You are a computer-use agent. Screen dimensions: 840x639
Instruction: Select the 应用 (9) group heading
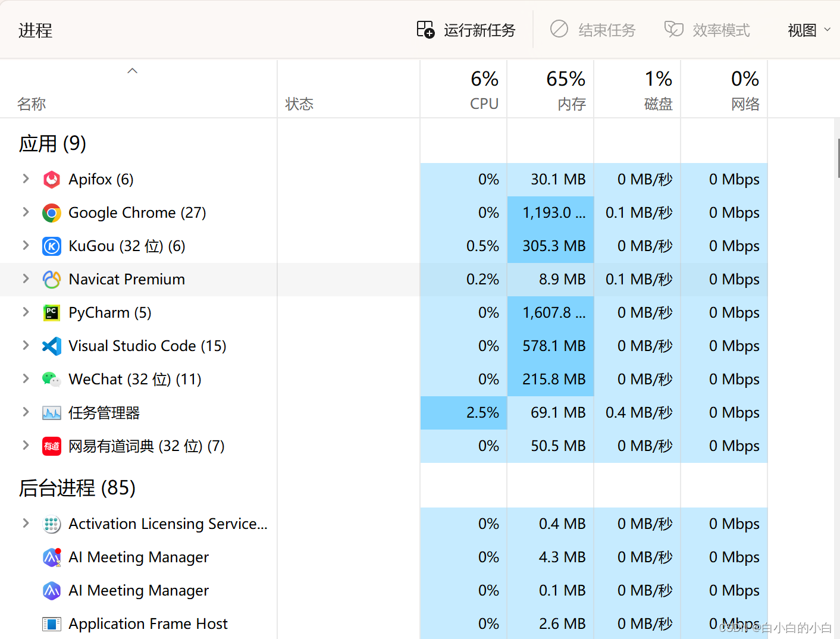[52, 143]
